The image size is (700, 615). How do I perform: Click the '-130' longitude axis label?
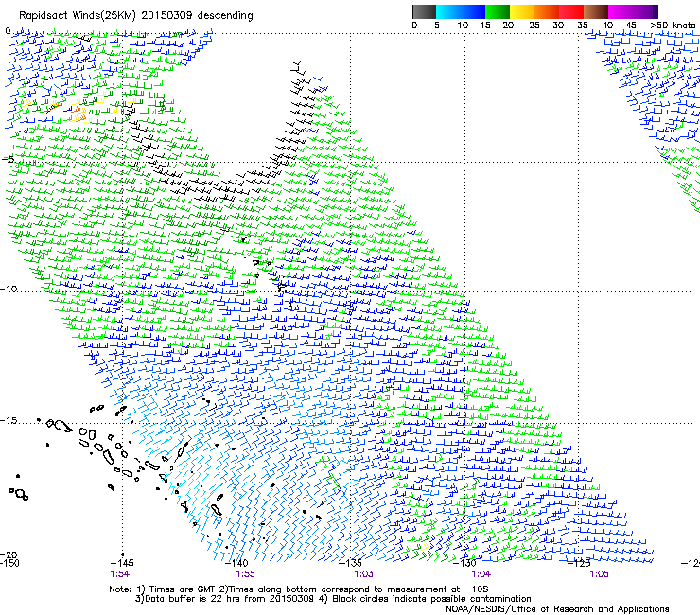click(464, 563)
